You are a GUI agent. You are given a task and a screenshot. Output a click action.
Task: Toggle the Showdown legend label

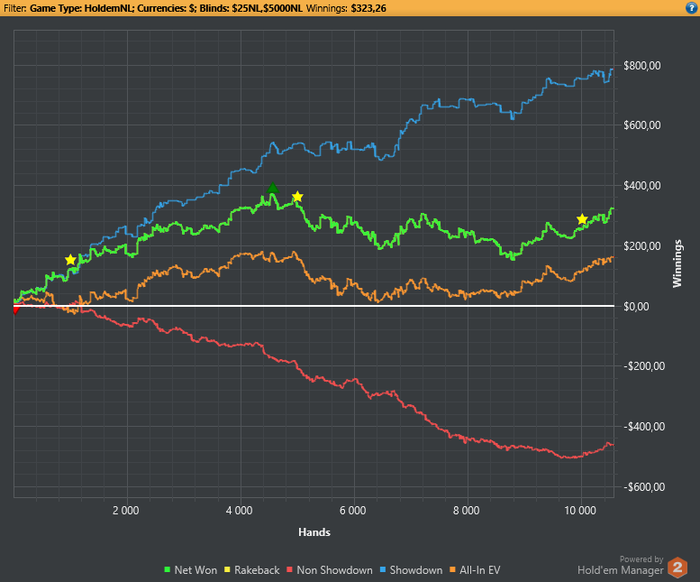point(416,570)
